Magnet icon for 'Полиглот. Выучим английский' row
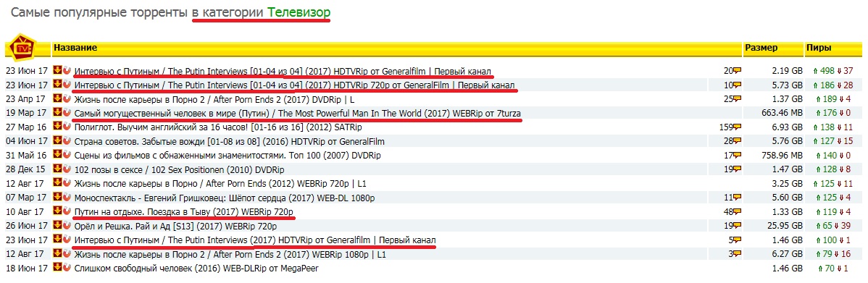 (67, 127)
